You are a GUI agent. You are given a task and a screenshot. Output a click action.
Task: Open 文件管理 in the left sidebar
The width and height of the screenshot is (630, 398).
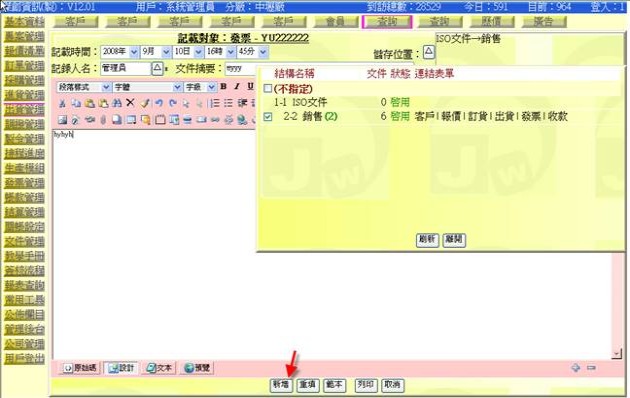(24, 242)
